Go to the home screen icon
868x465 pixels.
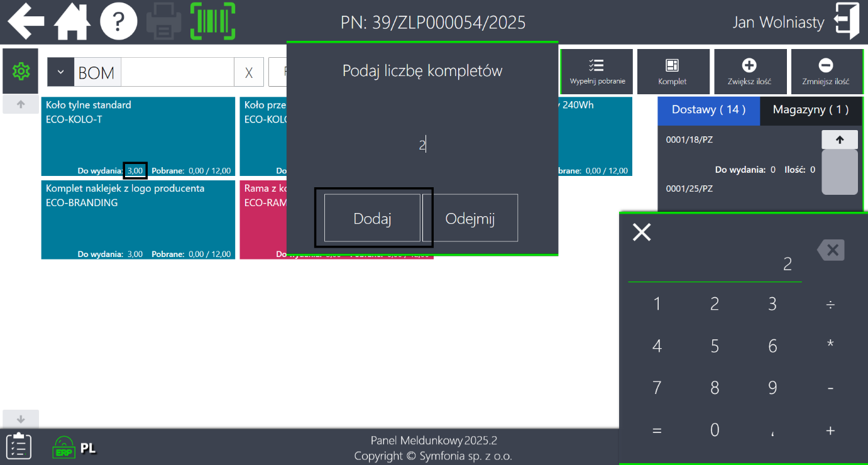pyautogui.click(x=72, y=22)
